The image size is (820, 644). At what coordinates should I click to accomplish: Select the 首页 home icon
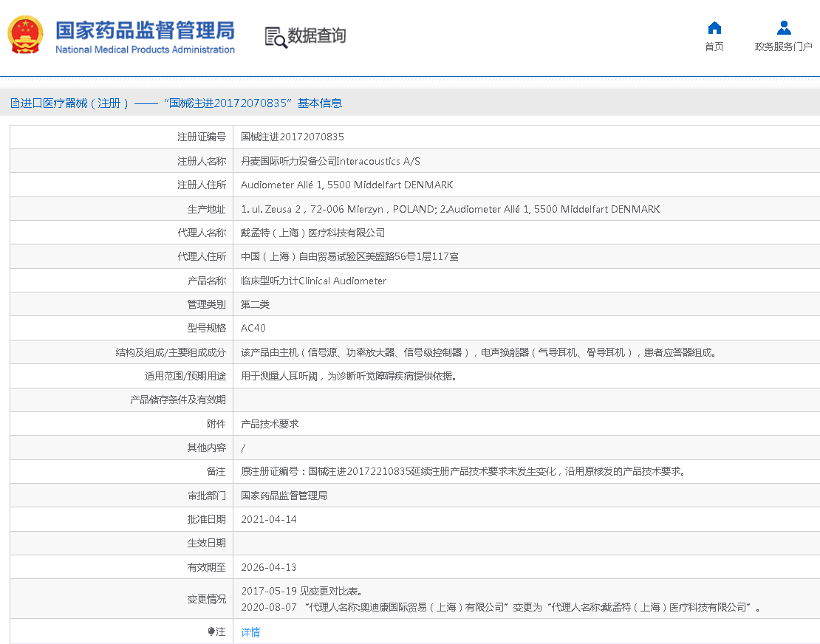pos(714,27)
